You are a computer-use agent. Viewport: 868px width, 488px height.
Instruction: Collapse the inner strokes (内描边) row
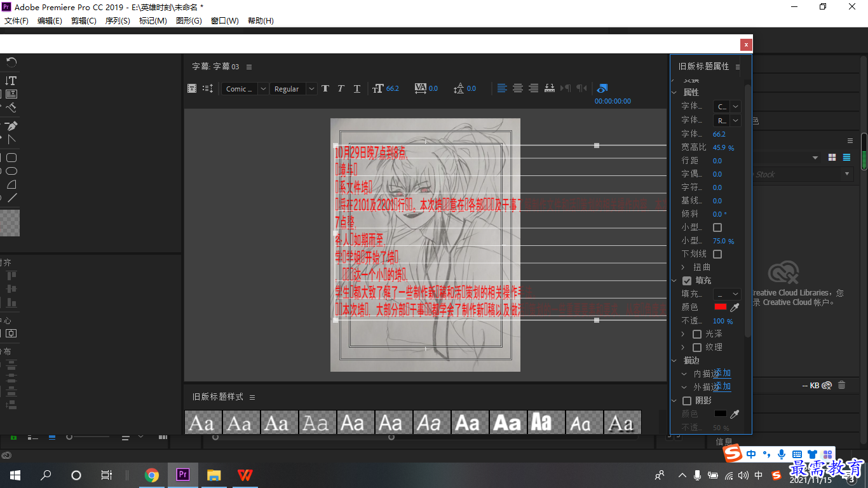click(x=684, y=374)
